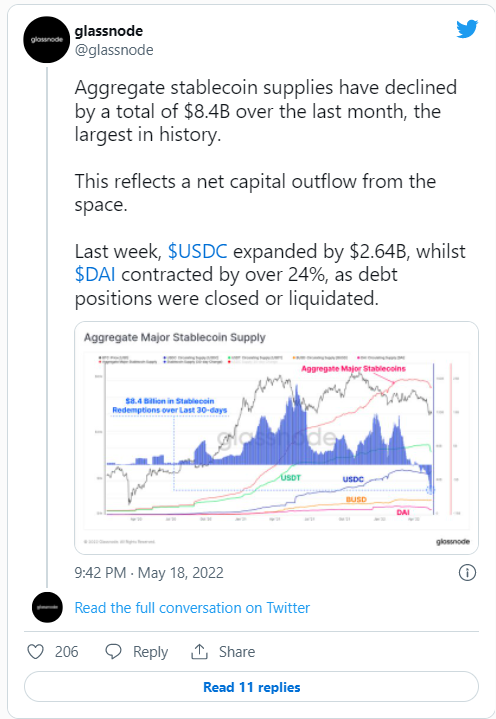Click the 206 likes count
496x719 pixels.
[x=66, y=652]
